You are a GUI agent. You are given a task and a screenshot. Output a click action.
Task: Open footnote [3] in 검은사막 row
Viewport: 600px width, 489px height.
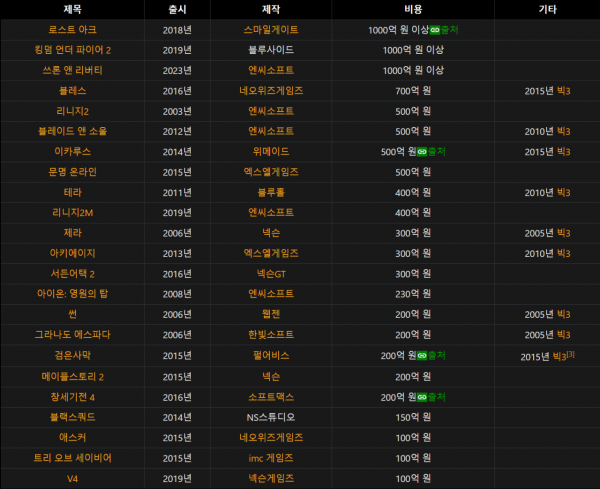coord(571,354)
